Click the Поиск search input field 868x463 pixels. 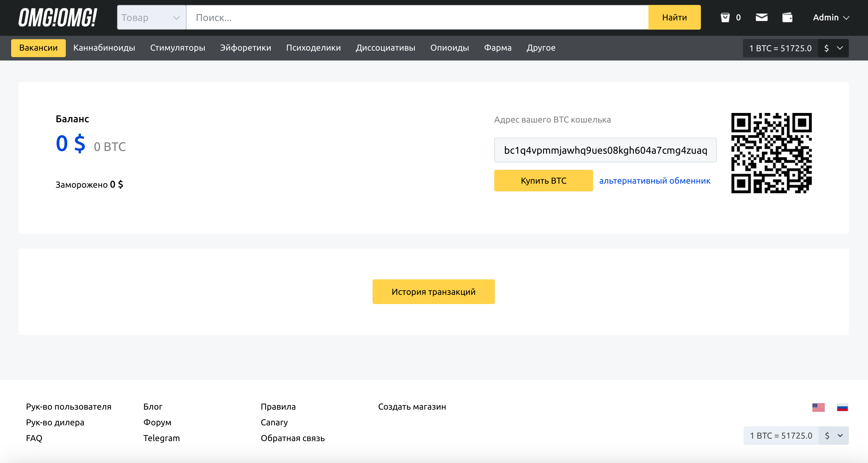(x=417, y=18)
